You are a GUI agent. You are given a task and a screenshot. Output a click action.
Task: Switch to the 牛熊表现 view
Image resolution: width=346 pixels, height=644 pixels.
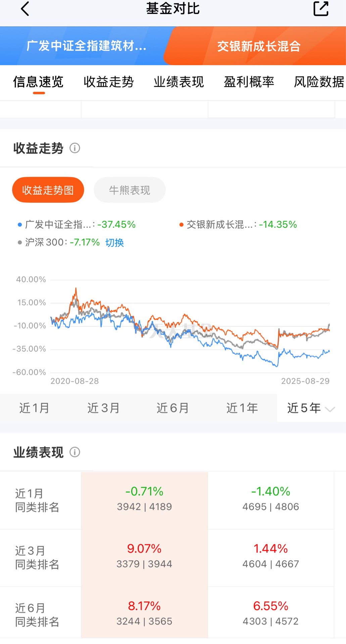[x=130, y=190]
